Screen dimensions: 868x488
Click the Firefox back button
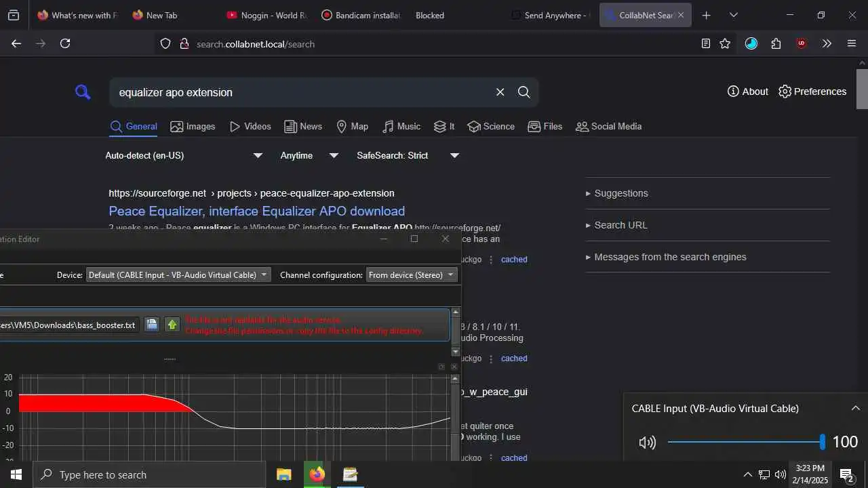[16, 43]
